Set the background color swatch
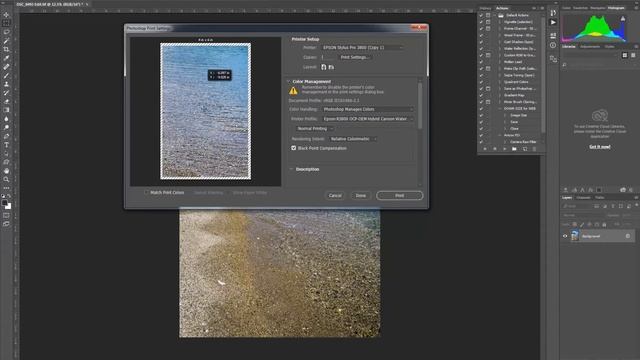640x360 pixels. (x=8, y=207)
